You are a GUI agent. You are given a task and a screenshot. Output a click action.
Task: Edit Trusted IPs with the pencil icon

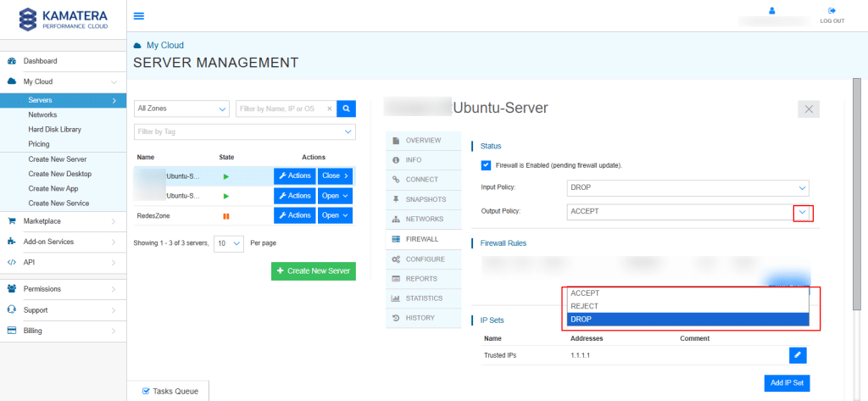click(x=798, y=355)
